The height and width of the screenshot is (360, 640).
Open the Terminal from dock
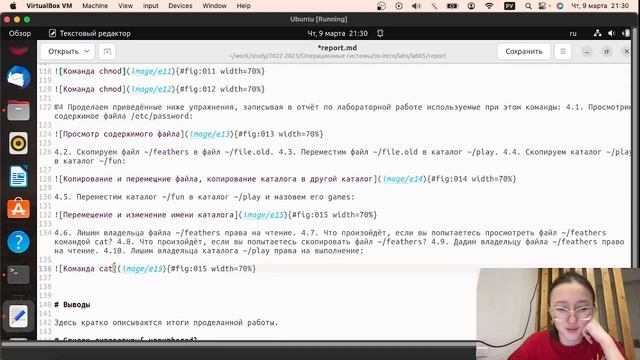18,274
